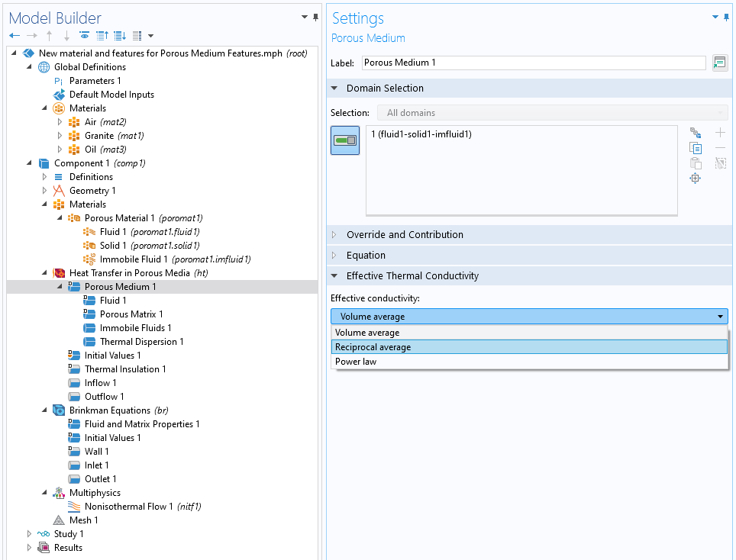Image resolution: width=736 pixels, height=560 pixels.
Task: Click the Zoom to Selection icon
Action: (696, 179)
